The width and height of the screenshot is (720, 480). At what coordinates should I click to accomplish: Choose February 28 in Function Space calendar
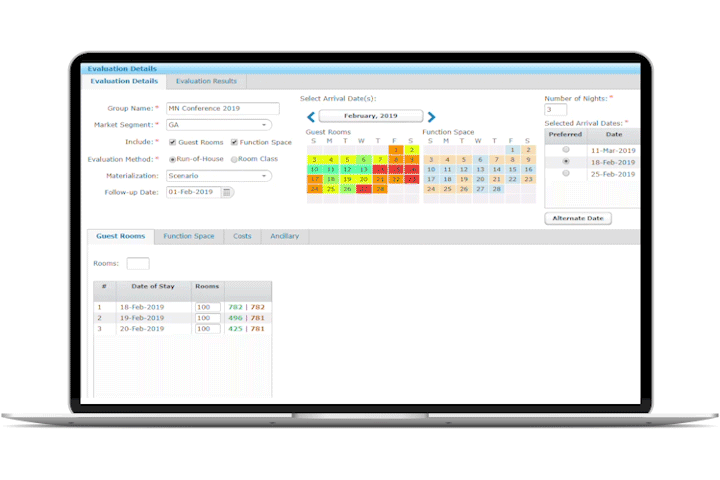point(495,188)
